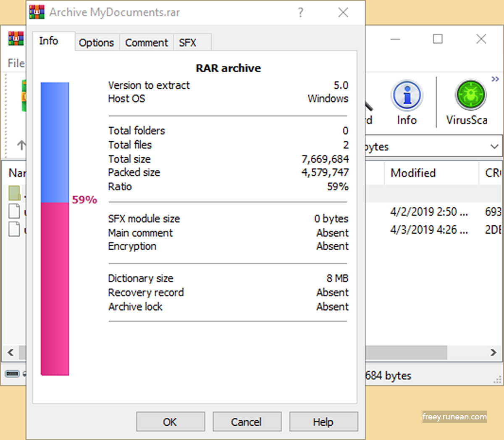Click the Encryption label
The height and width of the screenshot is (440, 504).
pyautogui.click(x=132, y=246)
